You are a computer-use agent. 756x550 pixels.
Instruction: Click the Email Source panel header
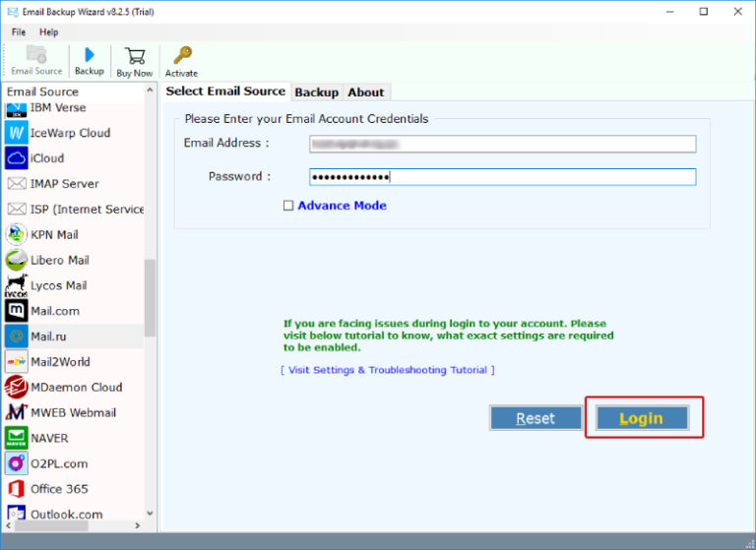(x=42, y=92)
